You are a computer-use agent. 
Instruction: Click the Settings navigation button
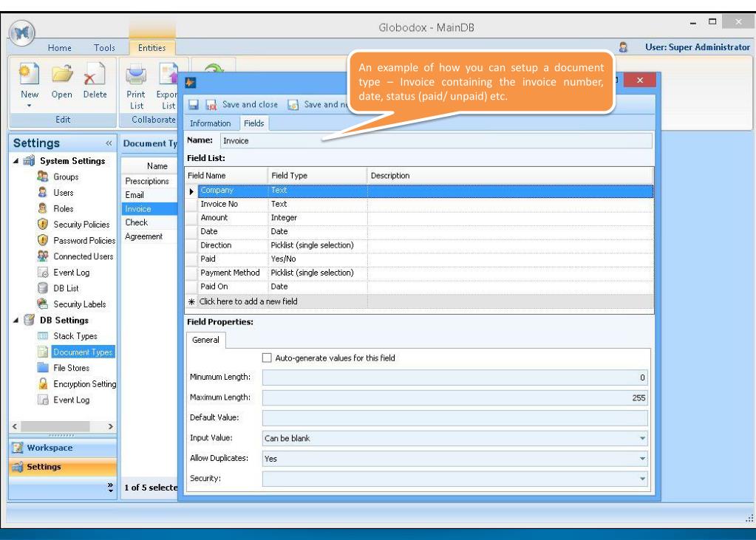coord(63,467)
